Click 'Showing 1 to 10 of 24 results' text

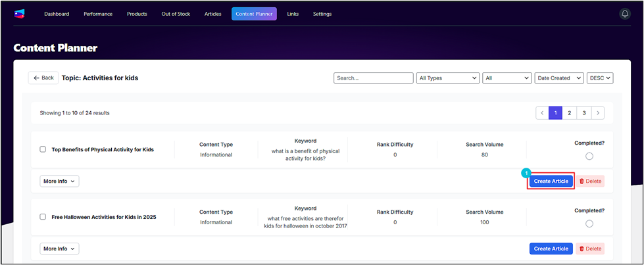75,112
